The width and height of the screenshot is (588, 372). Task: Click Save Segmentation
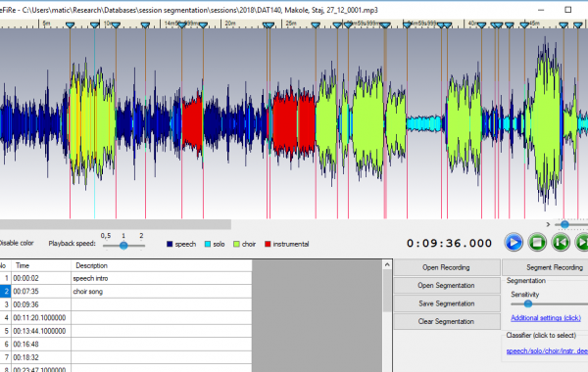(x=446, y=303)
